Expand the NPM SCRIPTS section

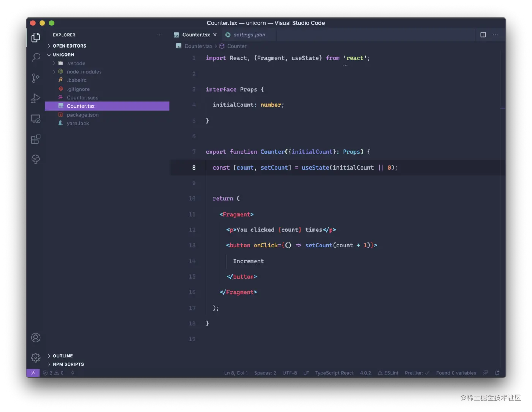(x=68, y=364)
